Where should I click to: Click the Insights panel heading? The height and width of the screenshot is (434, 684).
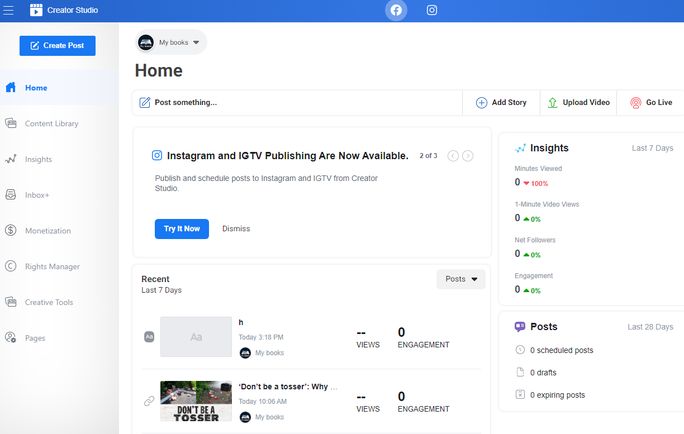pos(549,148)
